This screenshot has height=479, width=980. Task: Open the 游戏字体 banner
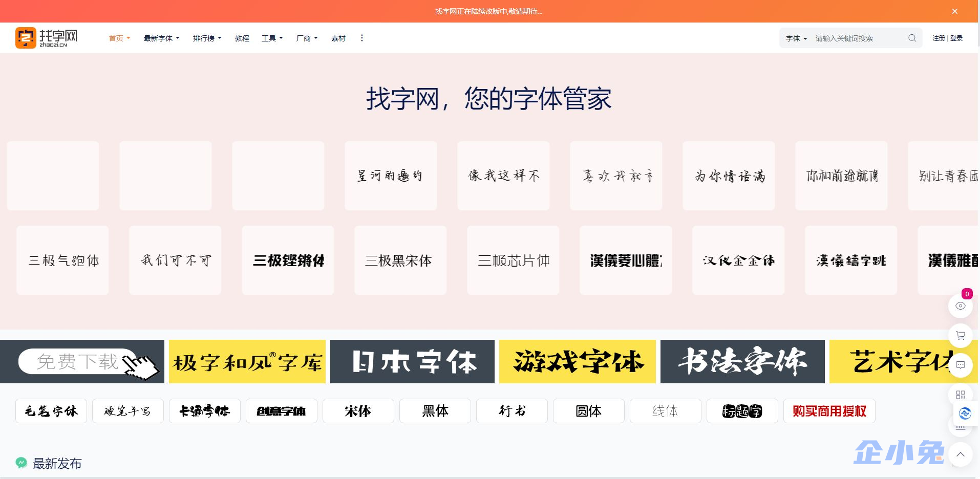(578, 361)
